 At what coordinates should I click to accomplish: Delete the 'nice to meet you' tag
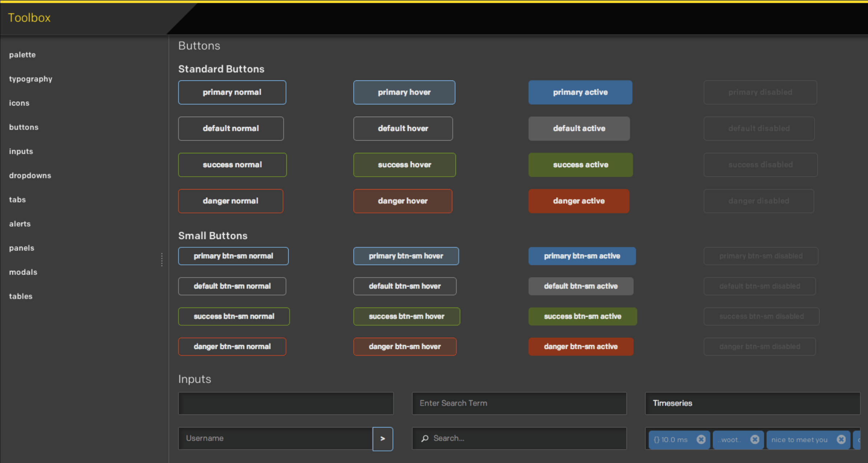841,439
